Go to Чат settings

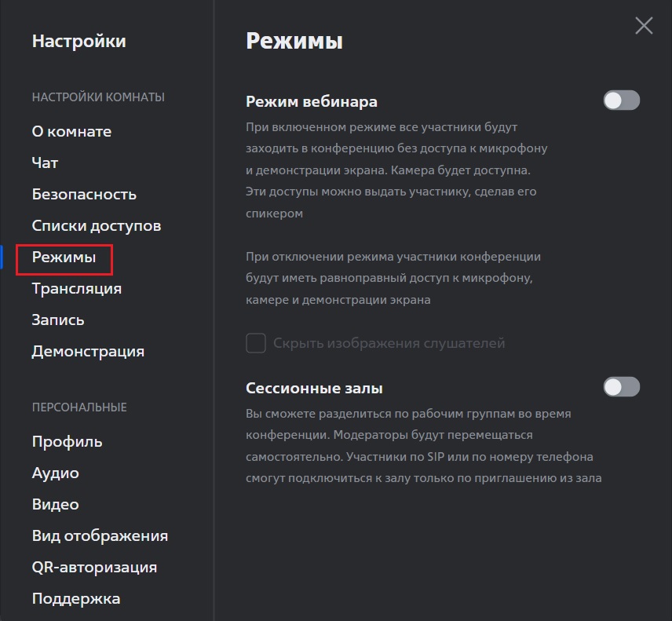(x=45, y=163)
